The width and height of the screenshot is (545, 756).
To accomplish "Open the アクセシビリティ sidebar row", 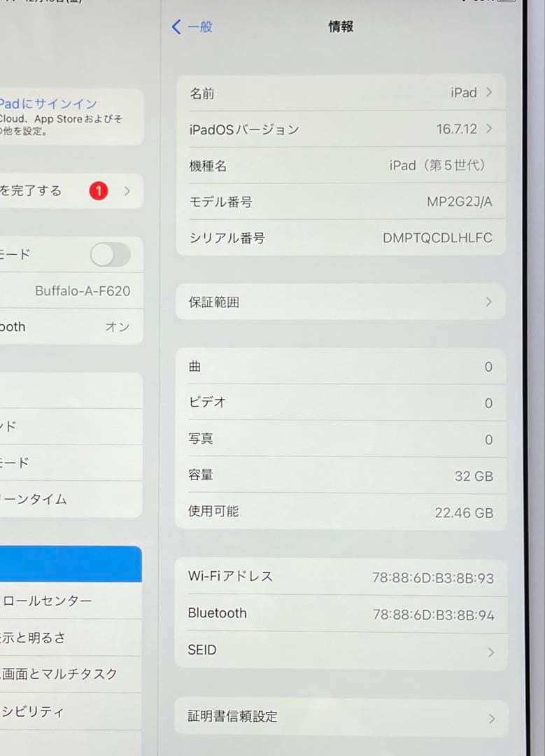I will tap(71, 711).
